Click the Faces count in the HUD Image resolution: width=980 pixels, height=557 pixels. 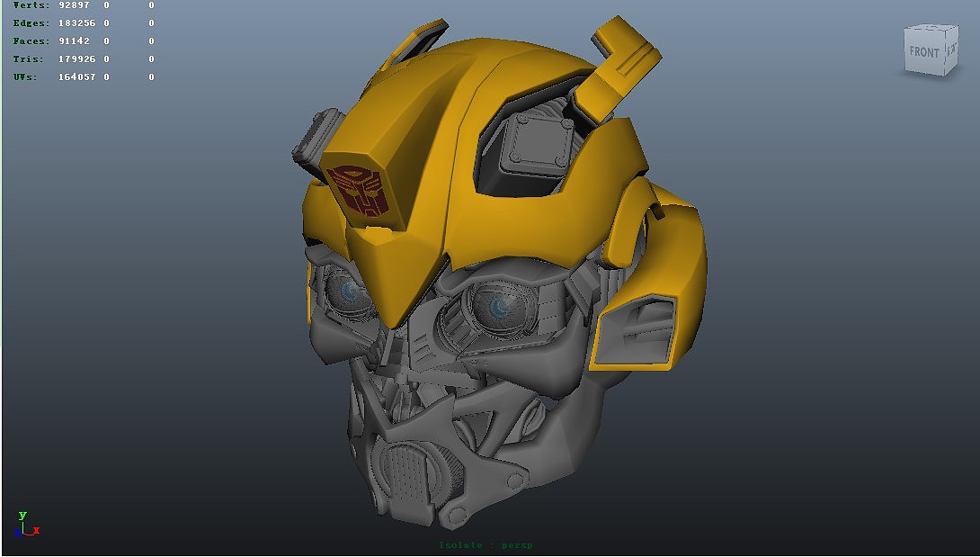tap(72, 40)
